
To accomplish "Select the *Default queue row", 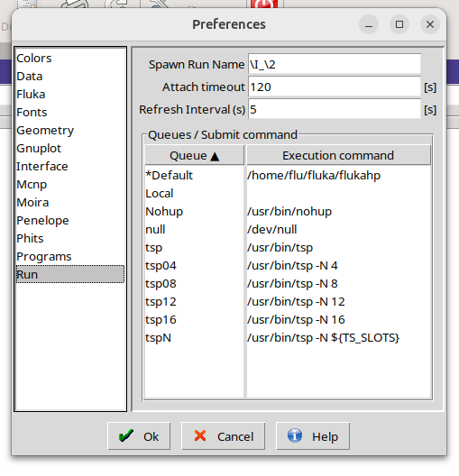I will (x=288, y=176).
